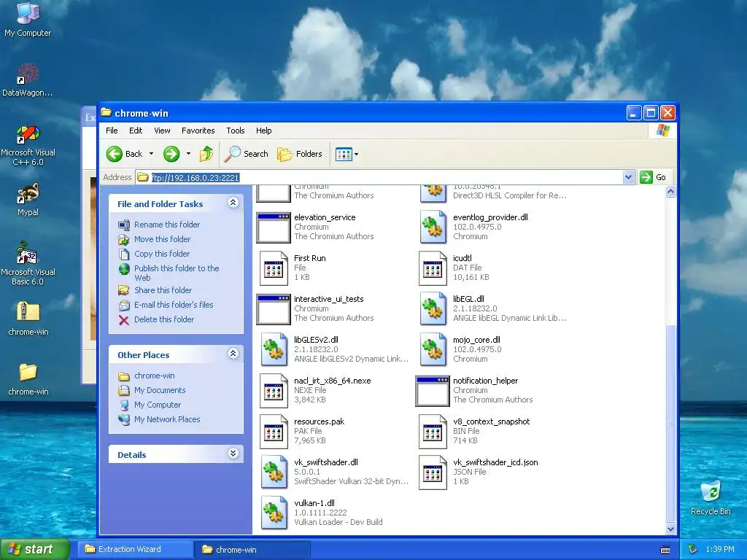Image resolution: width=747 pixels, height=560 pixels.
Task: Expand the Details panel
Action: (233, 454)
